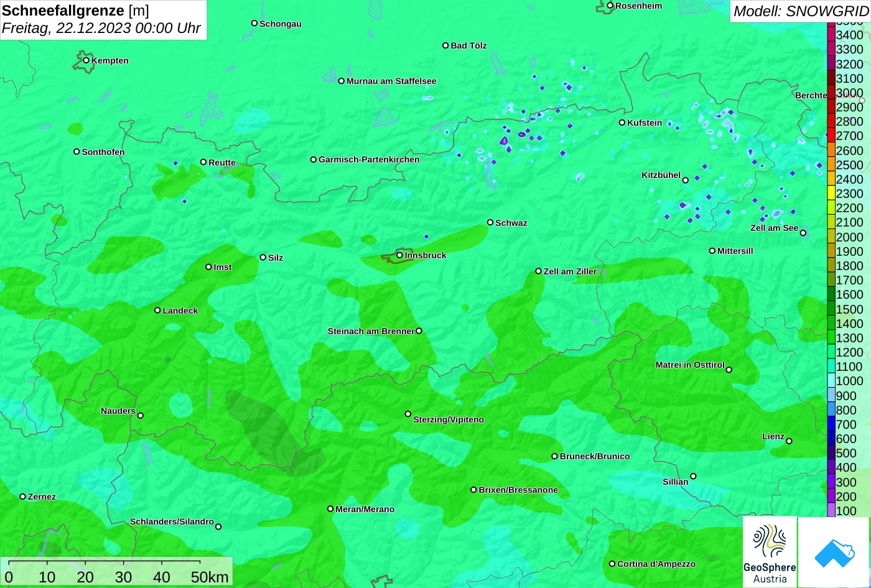Click the Sterzing/Vipiteno label
The height and width of the screenshot is (588, 871).
tap(449, 419)
